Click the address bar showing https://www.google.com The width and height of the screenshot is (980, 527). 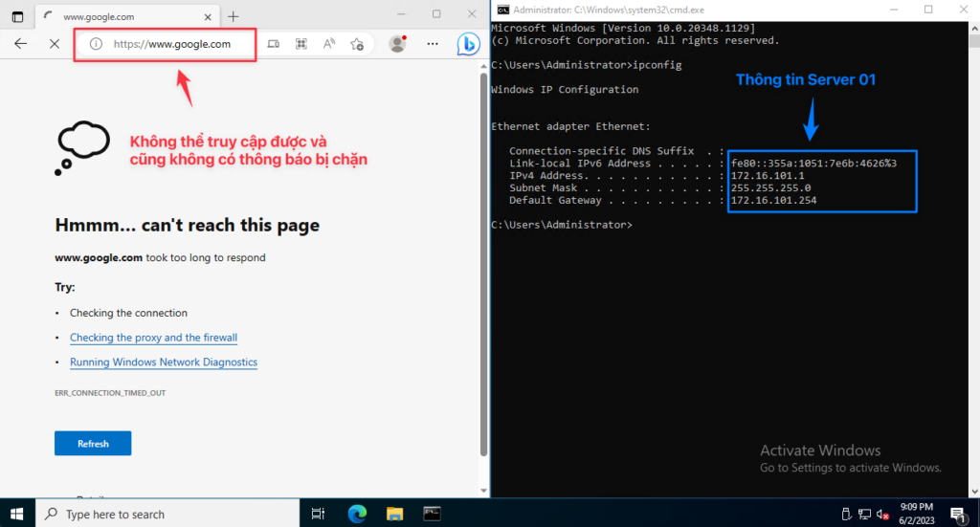coord(172,44)
